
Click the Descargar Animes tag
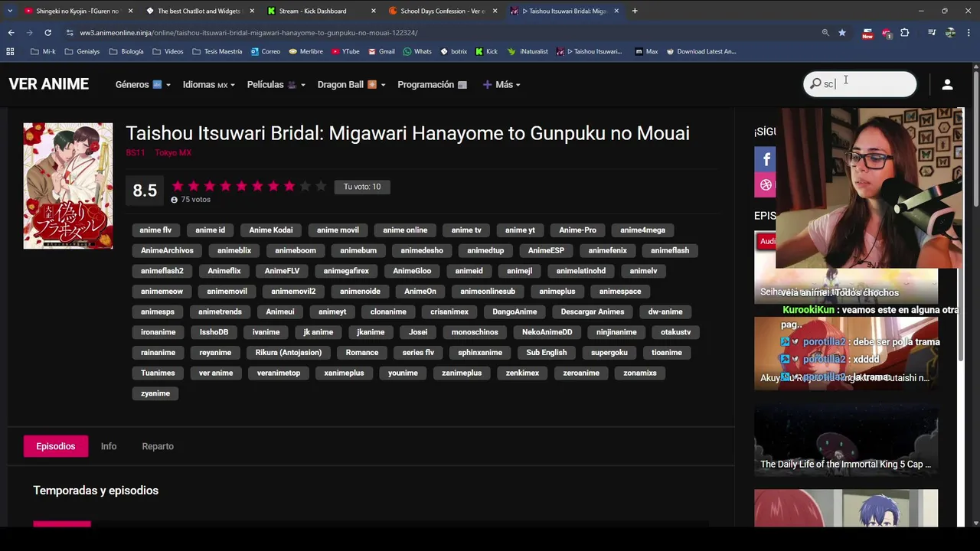593,311
